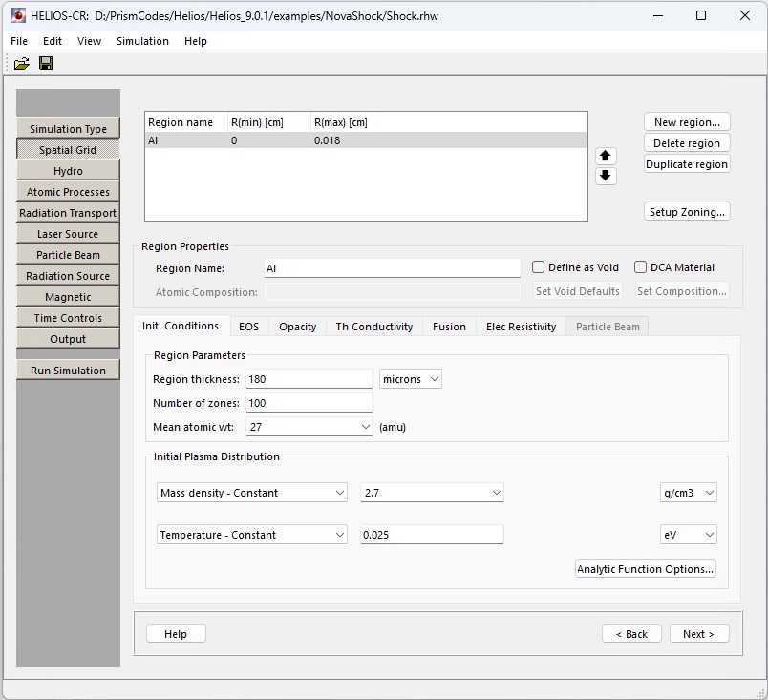This screenshot has width=768, height=700.
Task: Switch to the EOS tab
Action: pyautogui.click(x=248, y=327)
